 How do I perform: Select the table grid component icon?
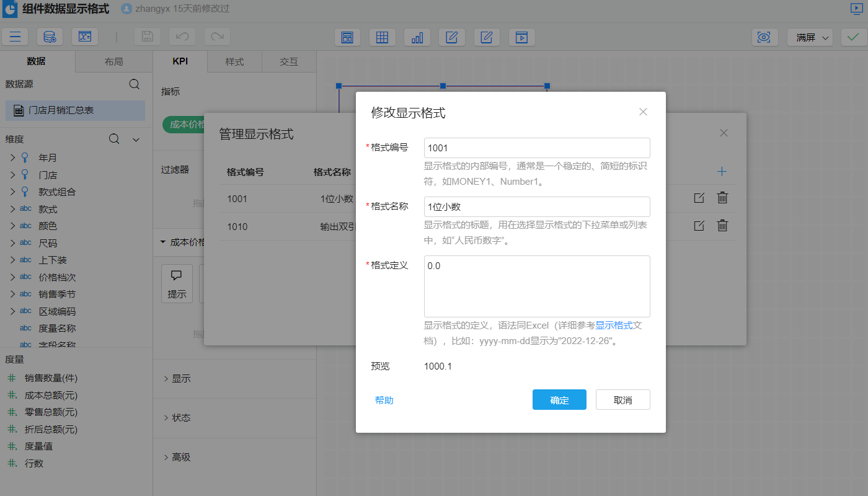[x=383, y=37]
